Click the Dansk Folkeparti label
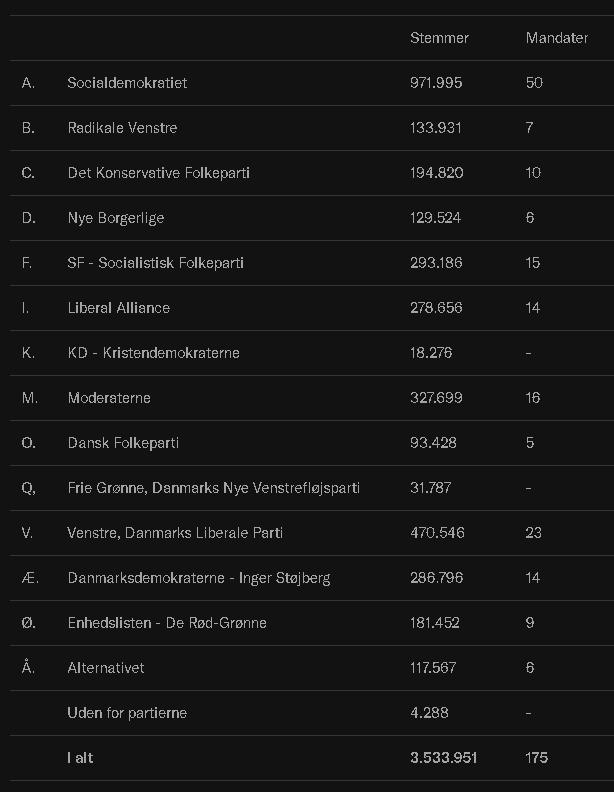Image resolution: width=614 pixels, height=792 pixels. click(x=123, y=443)
